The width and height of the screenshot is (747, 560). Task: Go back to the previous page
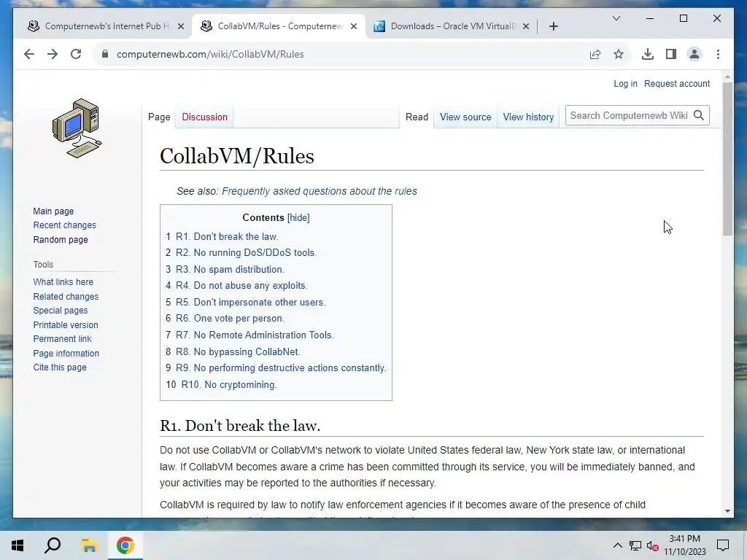(29, 54)
